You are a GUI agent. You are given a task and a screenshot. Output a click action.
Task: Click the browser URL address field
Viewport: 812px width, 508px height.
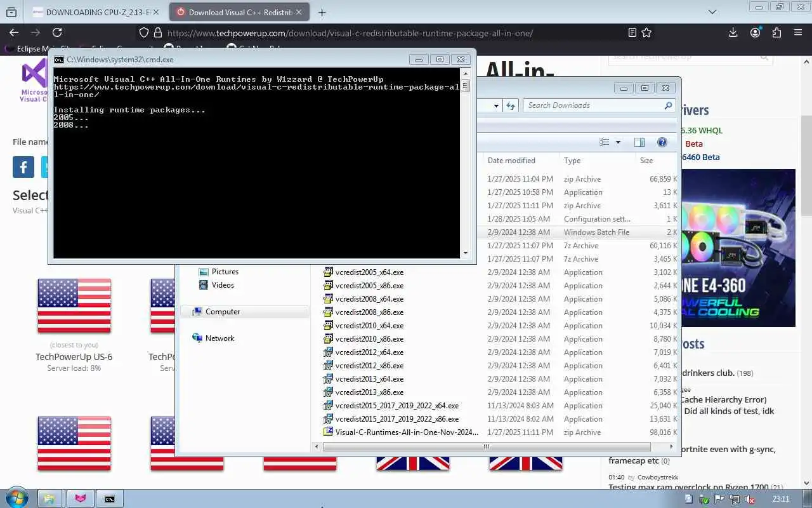point(393,33)
